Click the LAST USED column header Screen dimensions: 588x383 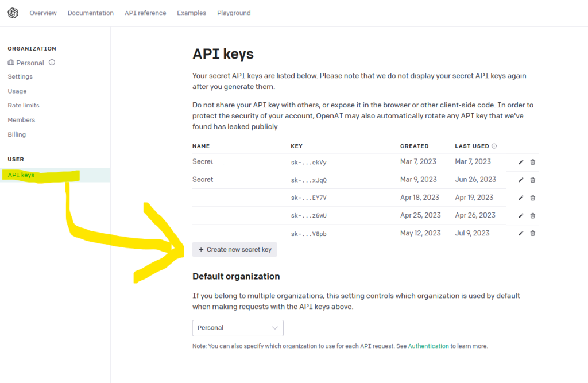472,146
